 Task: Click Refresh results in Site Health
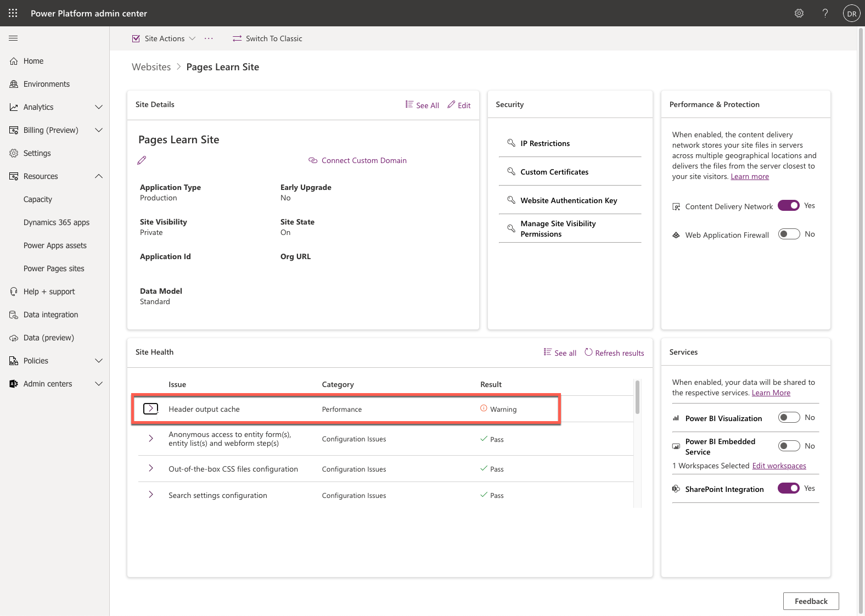coord(614,352)
